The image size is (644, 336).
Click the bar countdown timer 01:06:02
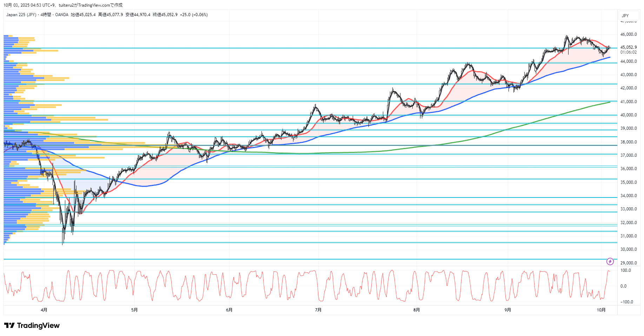pos(628,52)
